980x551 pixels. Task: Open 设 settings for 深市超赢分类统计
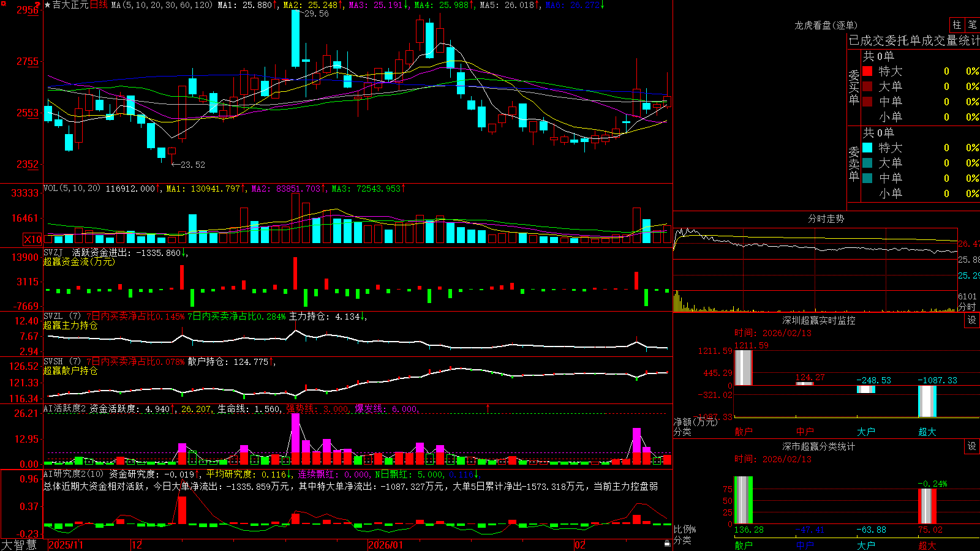(972, 446)
